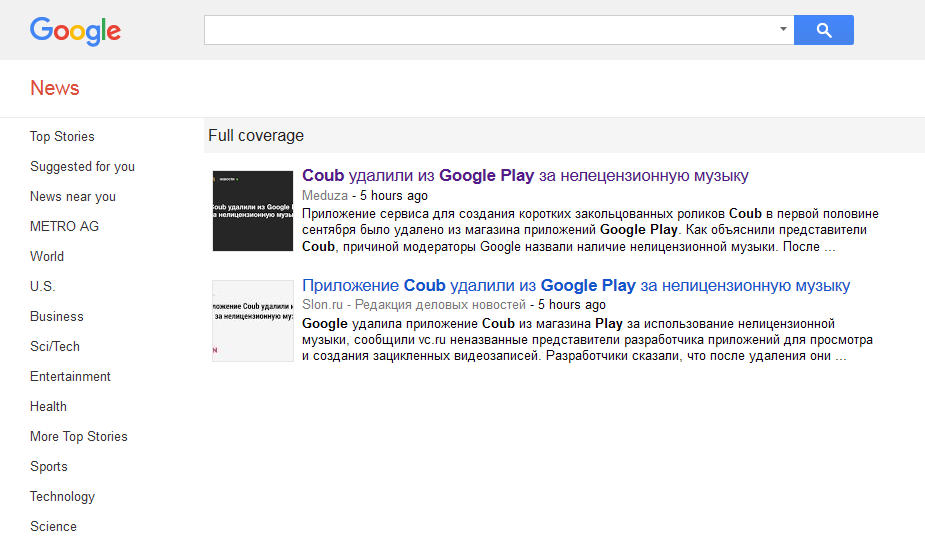
Task: Open Sci/Tech section
Action: pos(55,346)
